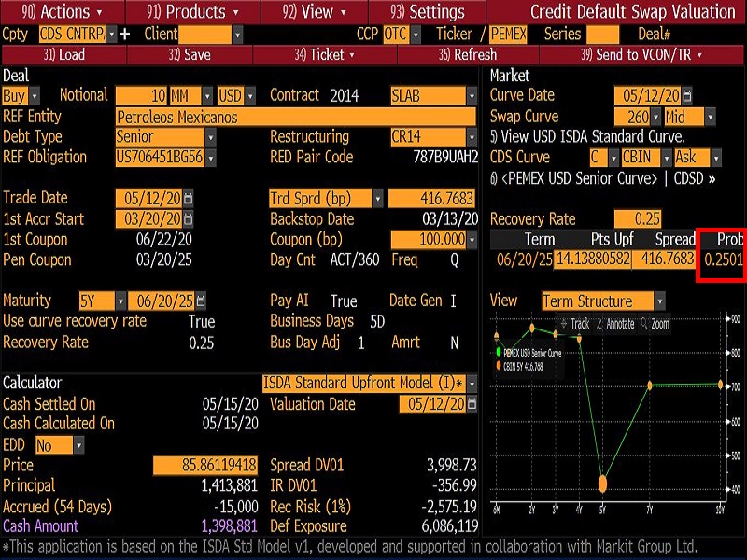Open the Debt Type Senior dropdown
The height and width of the screenshot is (560, 747).
pos(210,137)
